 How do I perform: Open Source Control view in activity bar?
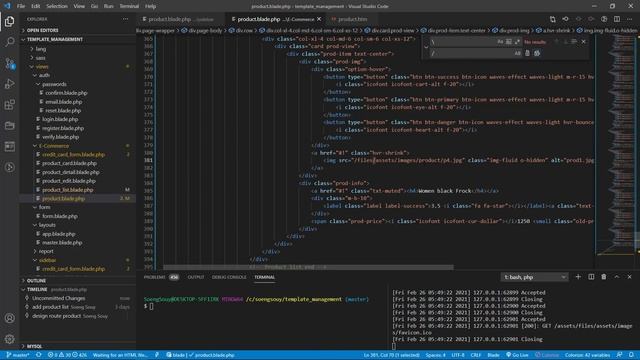[9, 63]
